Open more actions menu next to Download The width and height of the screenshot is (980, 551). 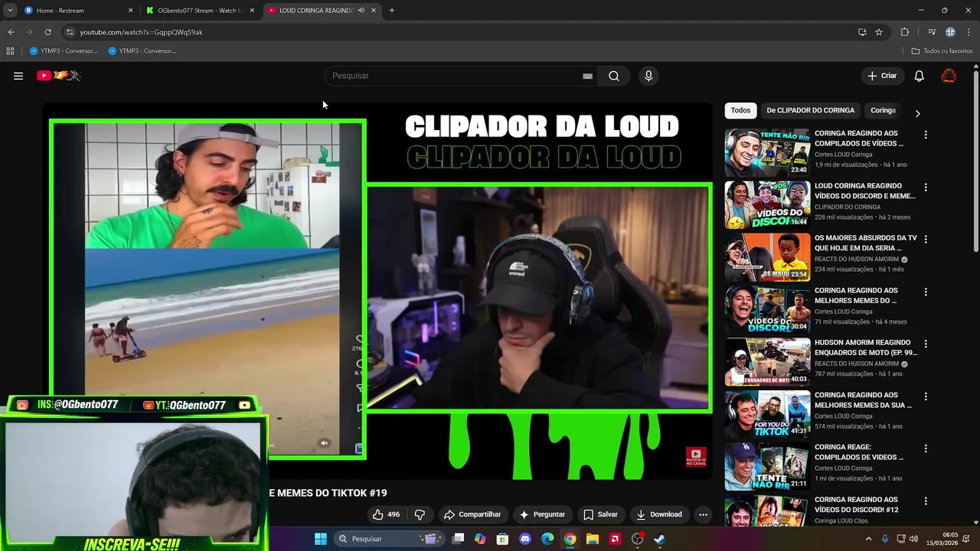(x=703, y=514)
